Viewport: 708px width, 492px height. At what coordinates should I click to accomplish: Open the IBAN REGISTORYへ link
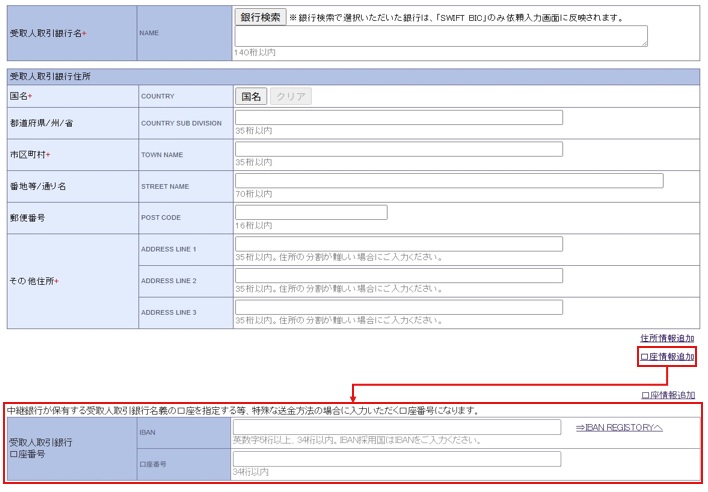pos(619,427)
